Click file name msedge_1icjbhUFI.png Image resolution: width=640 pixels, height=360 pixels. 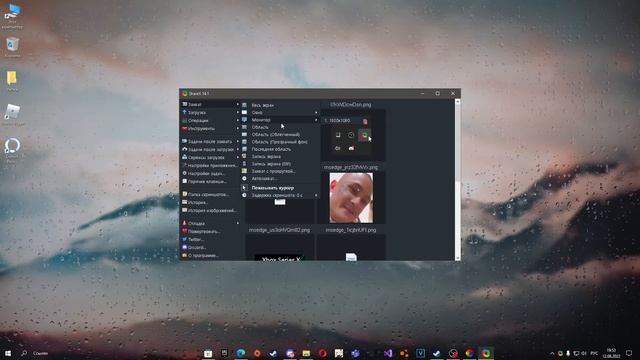tap(351, 230)
